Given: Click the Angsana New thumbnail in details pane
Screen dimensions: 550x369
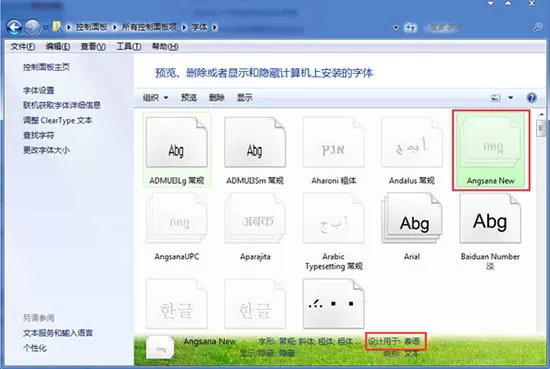Looking at the screenshot, I should tap(160, 348).
